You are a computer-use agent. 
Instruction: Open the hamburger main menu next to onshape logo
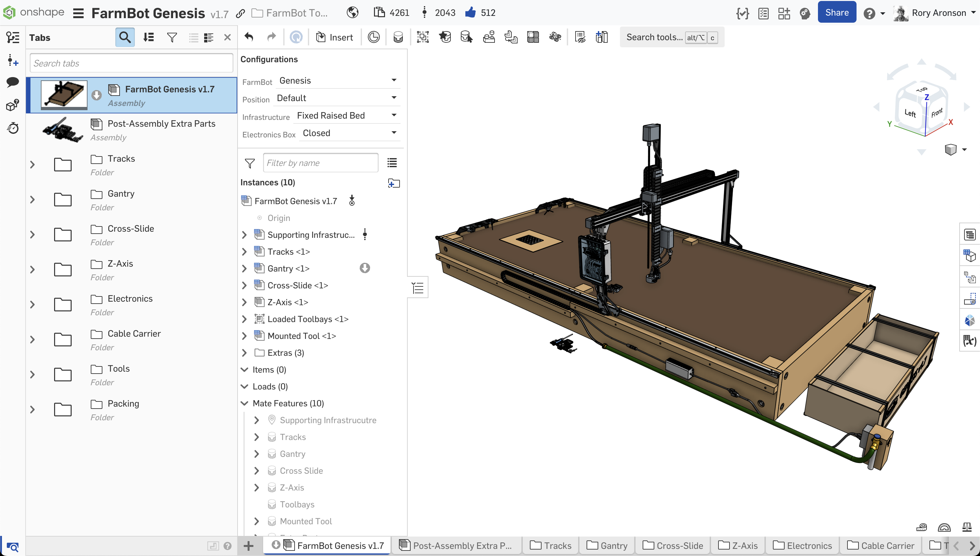[78, 13]
